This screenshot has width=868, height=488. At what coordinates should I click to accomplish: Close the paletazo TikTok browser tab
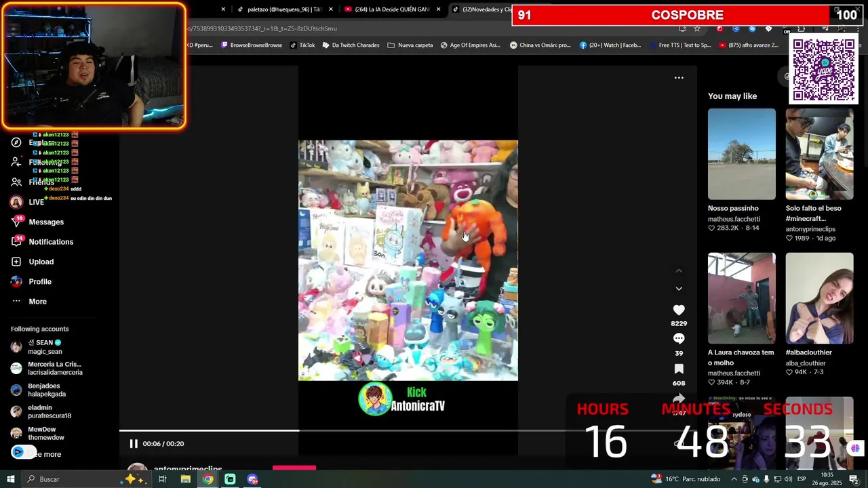coord(331,9)
